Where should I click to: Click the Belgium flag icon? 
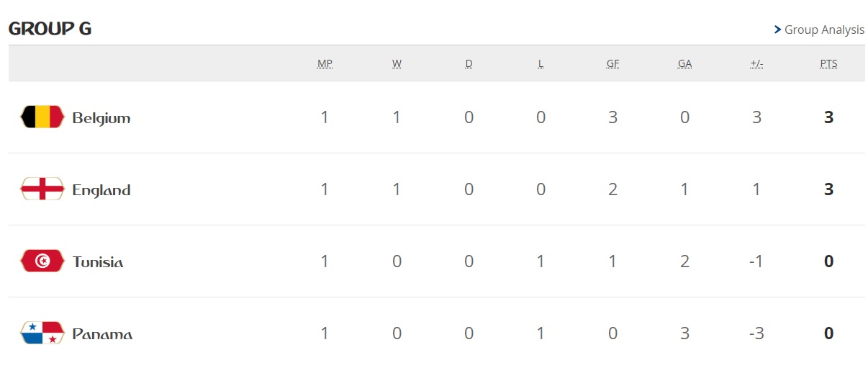(x=42, y=117)
